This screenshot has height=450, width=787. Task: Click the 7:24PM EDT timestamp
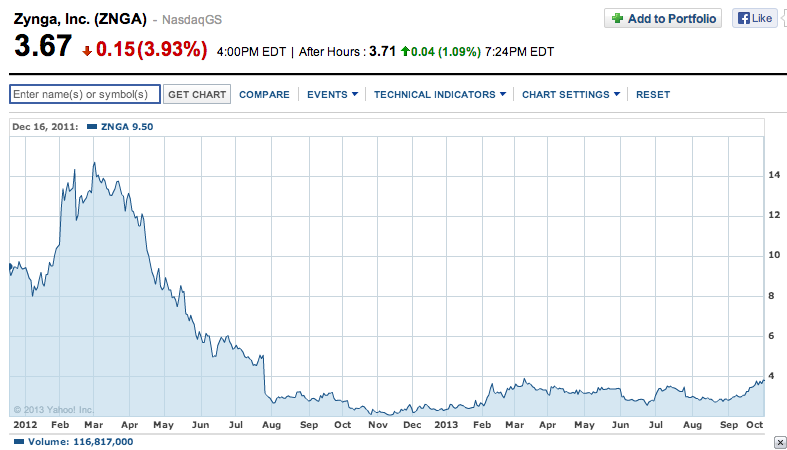519,52
